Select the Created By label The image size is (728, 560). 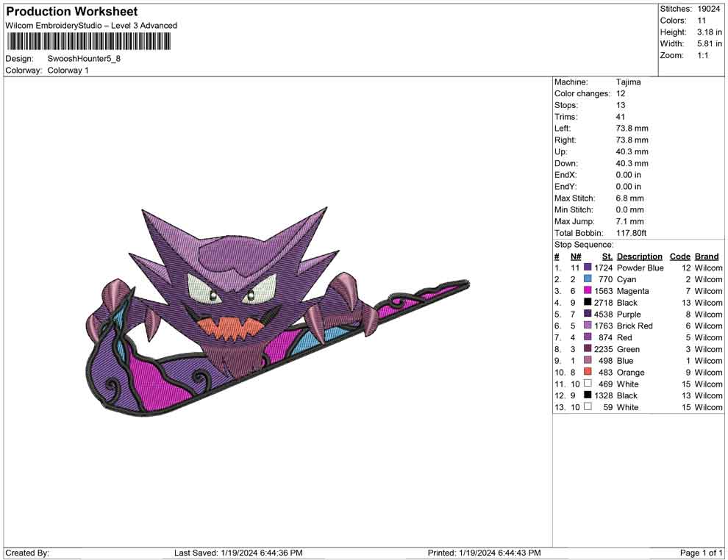[27, 553]
